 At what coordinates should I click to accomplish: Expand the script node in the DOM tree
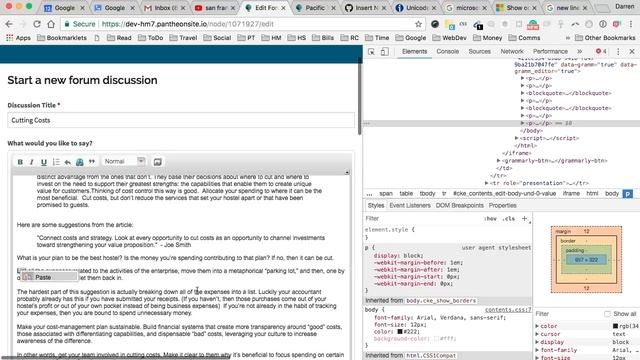pos(517,138)
